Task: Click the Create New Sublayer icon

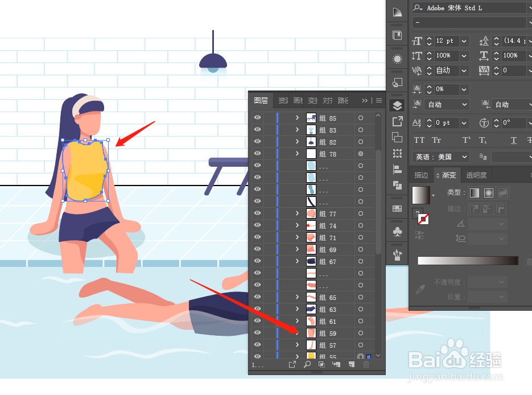Action: pyautogui.click(x=336, y=364)
